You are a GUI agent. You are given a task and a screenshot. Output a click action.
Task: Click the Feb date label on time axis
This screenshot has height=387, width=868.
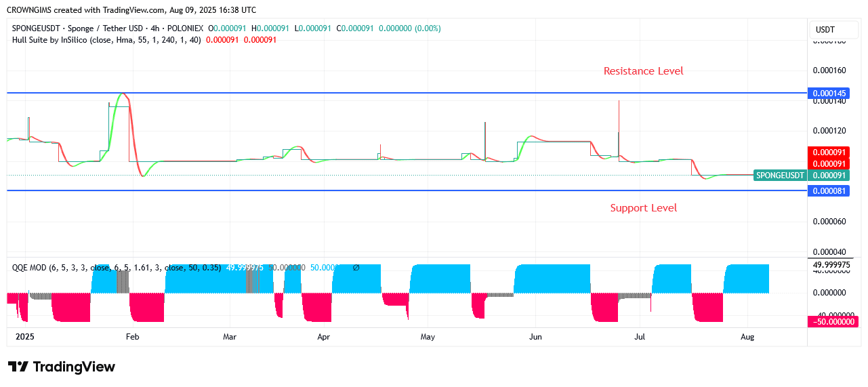point(132,337)
